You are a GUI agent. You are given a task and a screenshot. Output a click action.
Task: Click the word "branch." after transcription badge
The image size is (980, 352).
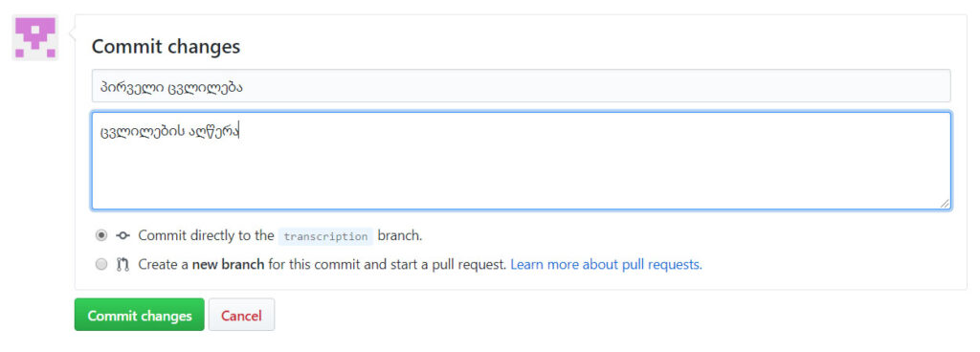pyautogui.click(x=400, y=236)
